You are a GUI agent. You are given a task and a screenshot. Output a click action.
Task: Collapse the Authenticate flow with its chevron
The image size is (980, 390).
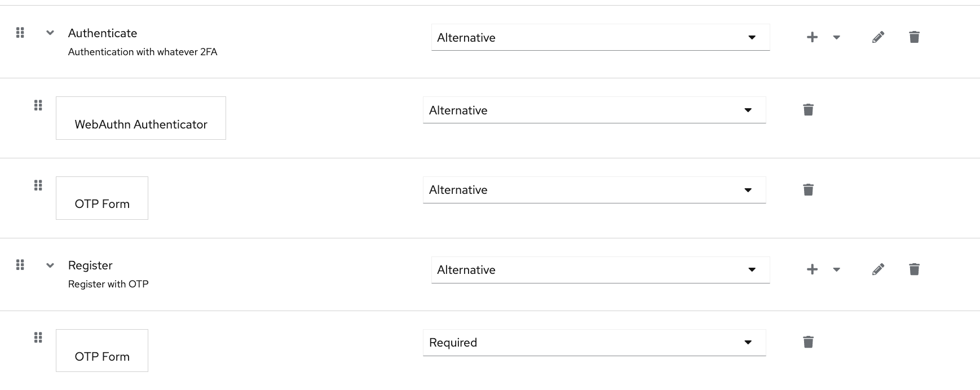[x=50, y=33]
